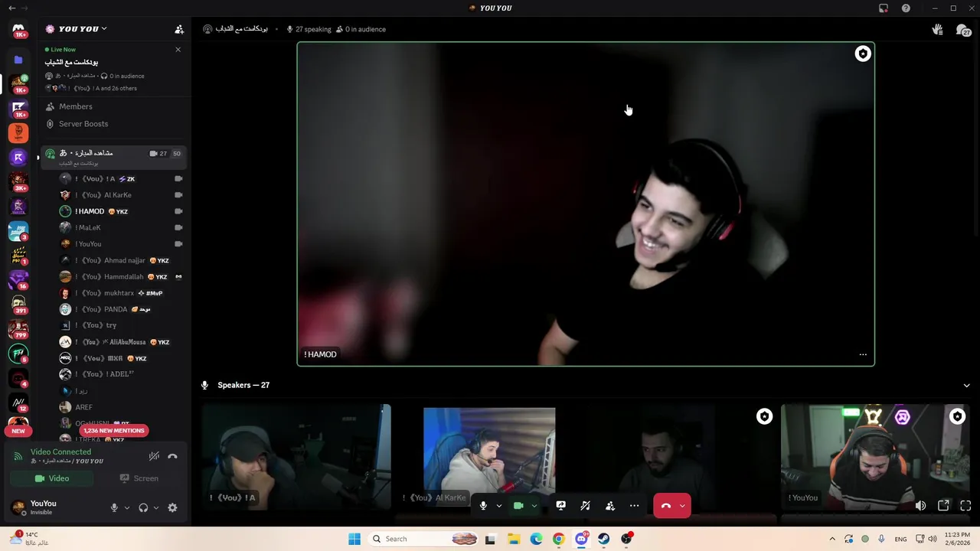Show hidden tray icons chevron
The image size is (980, 551).
pyautogui.click(x=832, y=539)
